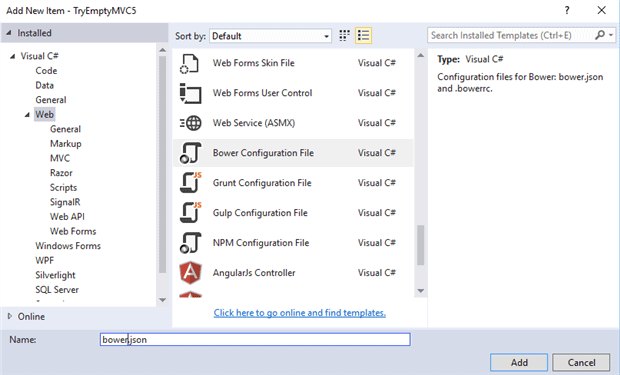Select the 'Bower Configuration File' template name
This screenshot has width=620, height=375.
tap(263, 153)
